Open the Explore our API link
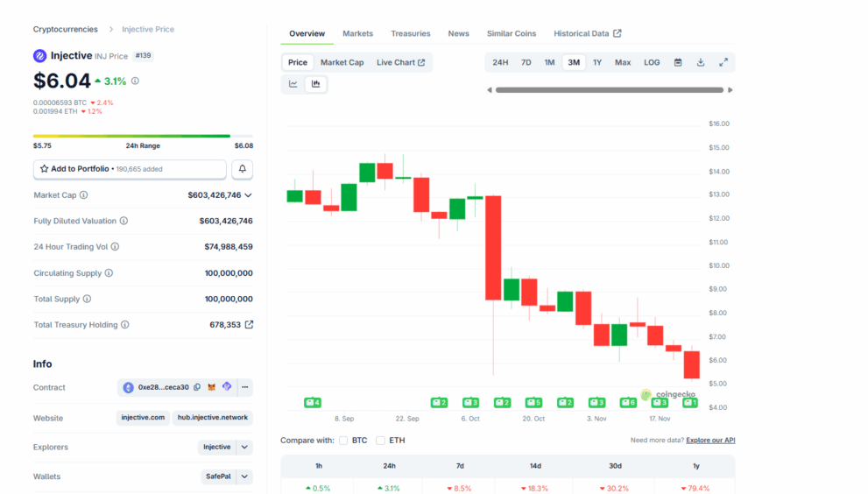 710,441
